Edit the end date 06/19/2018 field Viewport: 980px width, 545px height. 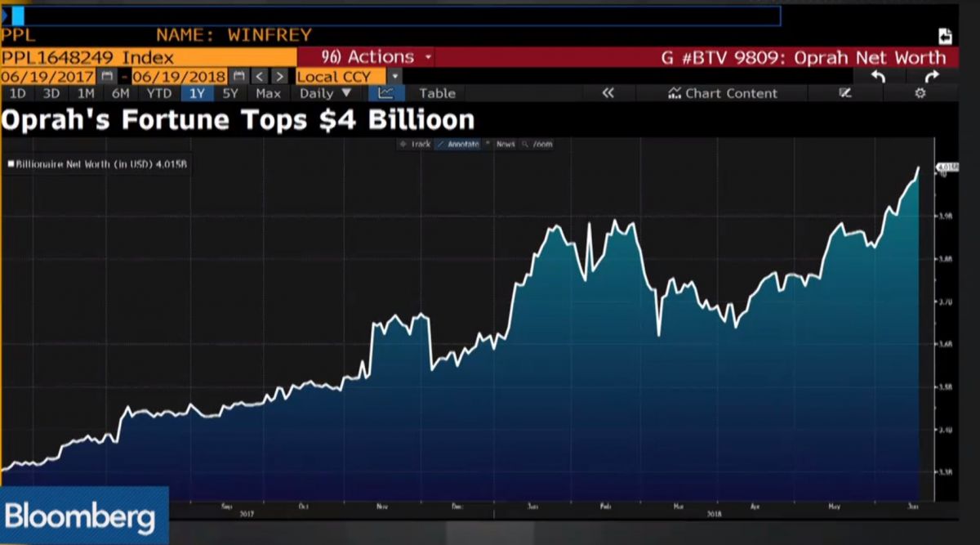click(x=180, y=76)
